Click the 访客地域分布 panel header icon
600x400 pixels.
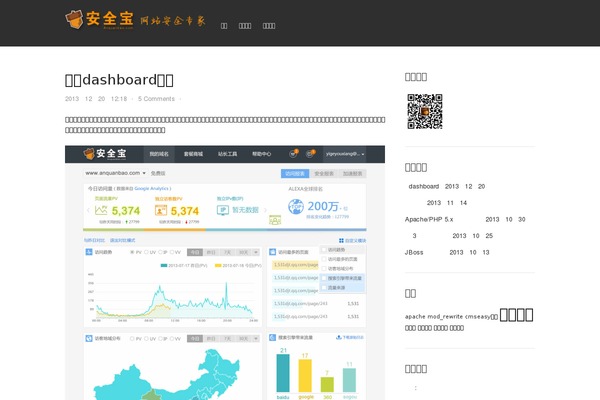pos(89,338)
